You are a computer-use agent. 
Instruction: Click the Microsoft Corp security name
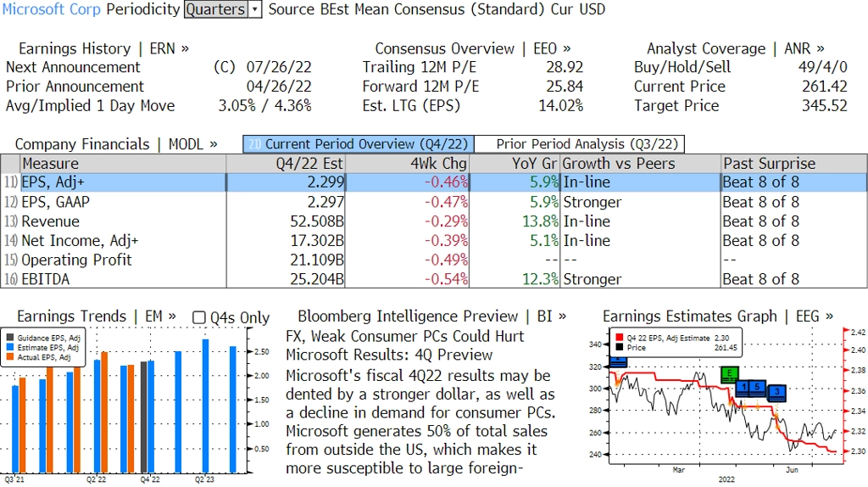point(52,9)
